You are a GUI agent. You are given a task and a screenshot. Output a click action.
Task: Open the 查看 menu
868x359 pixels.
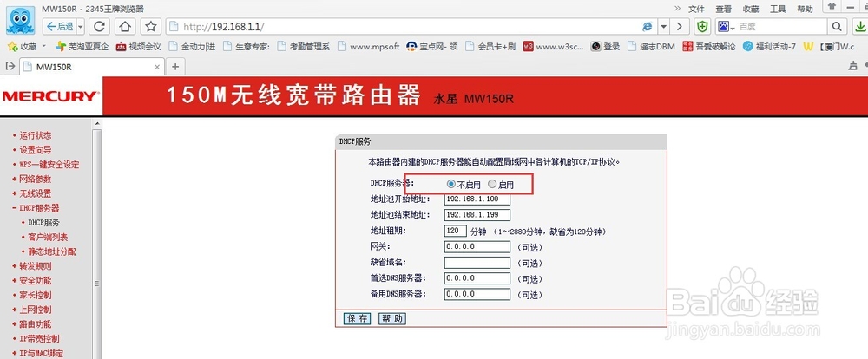(x=724, y=9)
